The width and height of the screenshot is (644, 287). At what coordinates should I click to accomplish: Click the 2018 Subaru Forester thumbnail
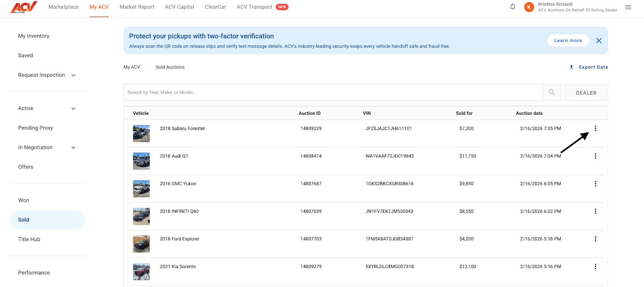pos(141,134)
